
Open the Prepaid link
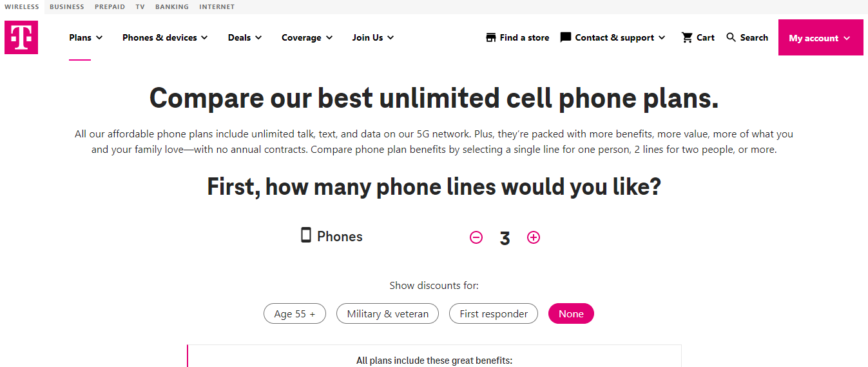[110, 7]
